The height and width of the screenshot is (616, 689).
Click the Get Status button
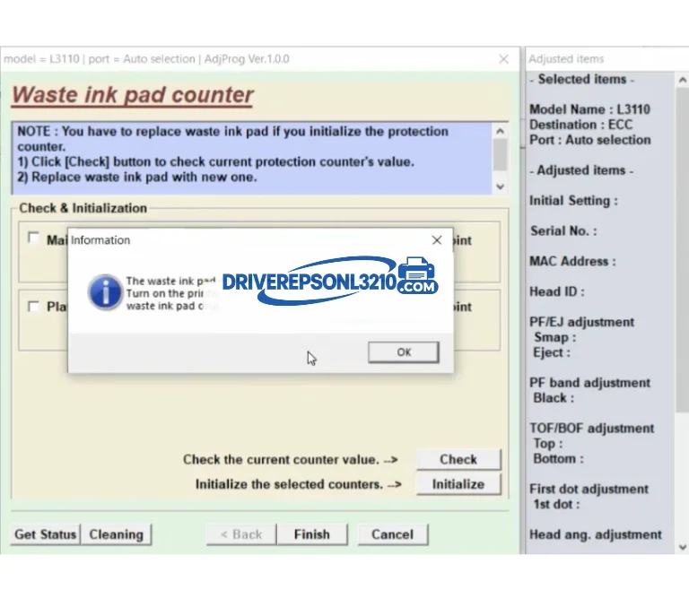[x=45, y=534]
